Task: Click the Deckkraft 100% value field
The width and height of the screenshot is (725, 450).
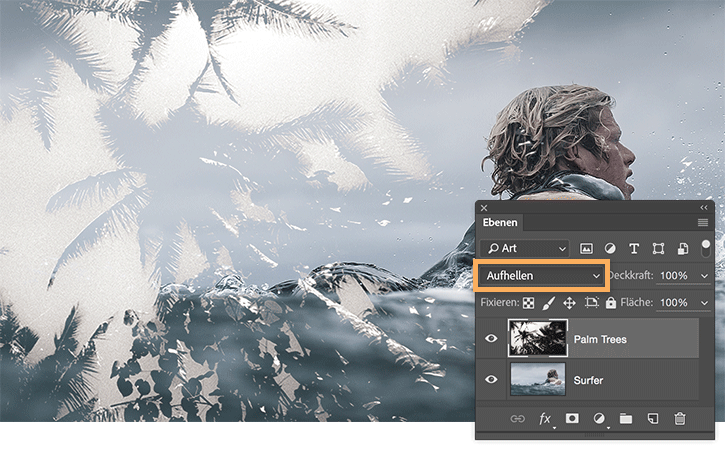Action: tap(674, 276)
